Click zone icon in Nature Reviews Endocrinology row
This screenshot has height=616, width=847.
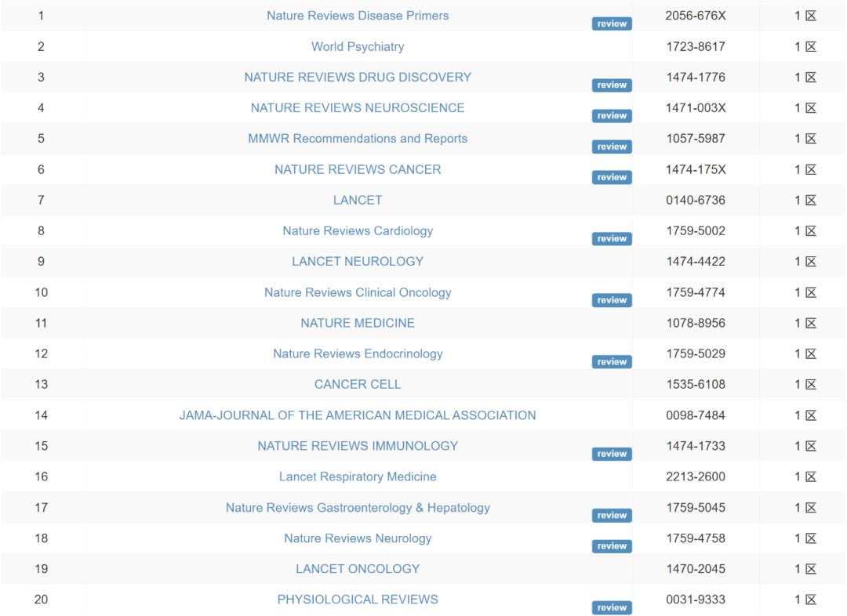tap(811, 353)
